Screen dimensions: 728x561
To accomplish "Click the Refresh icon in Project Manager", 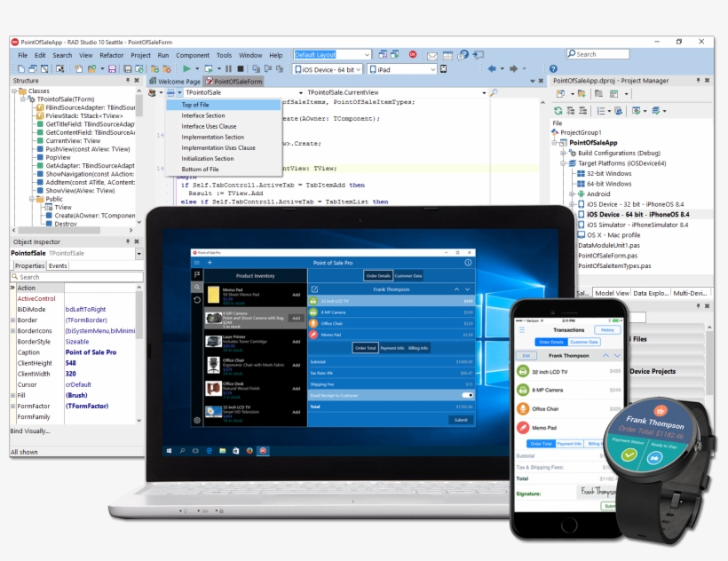I will click(558, 110).
